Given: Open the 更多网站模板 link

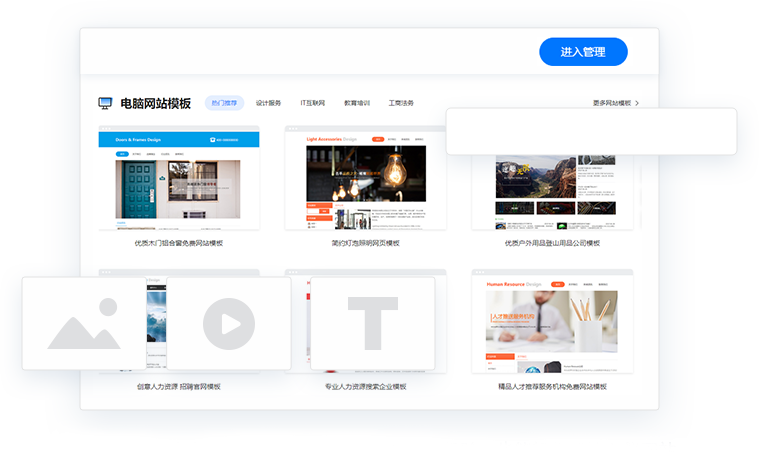Looking at the screenshot, I should click(611, 103).
